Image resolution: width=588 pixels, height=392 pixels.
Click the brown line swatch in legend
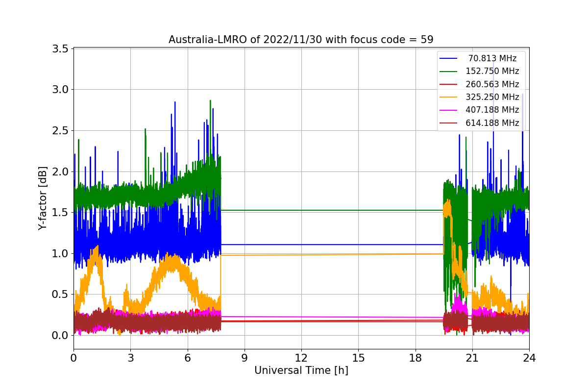pyautogui.click(x=449, y=123)
